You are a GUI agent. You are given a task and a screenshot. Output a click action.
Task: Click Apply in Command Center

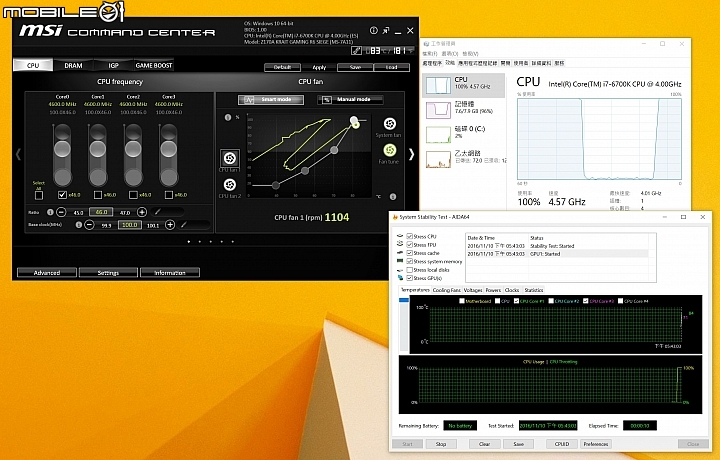[319, 67]
